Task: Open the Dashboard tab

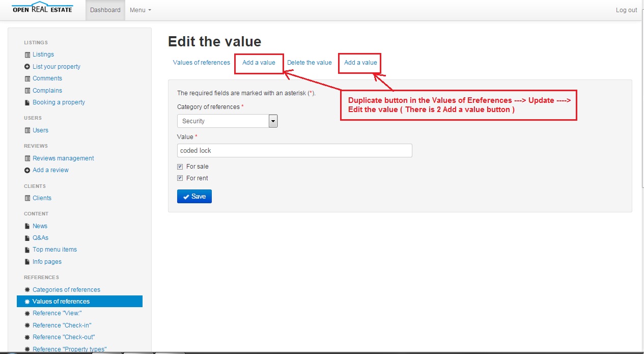Action: [105, 10]
